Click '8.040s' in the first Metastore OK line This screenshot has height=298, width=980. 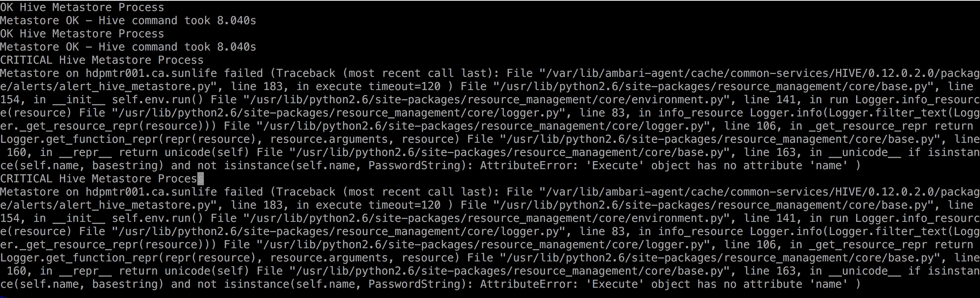click(x=237, y=21)
